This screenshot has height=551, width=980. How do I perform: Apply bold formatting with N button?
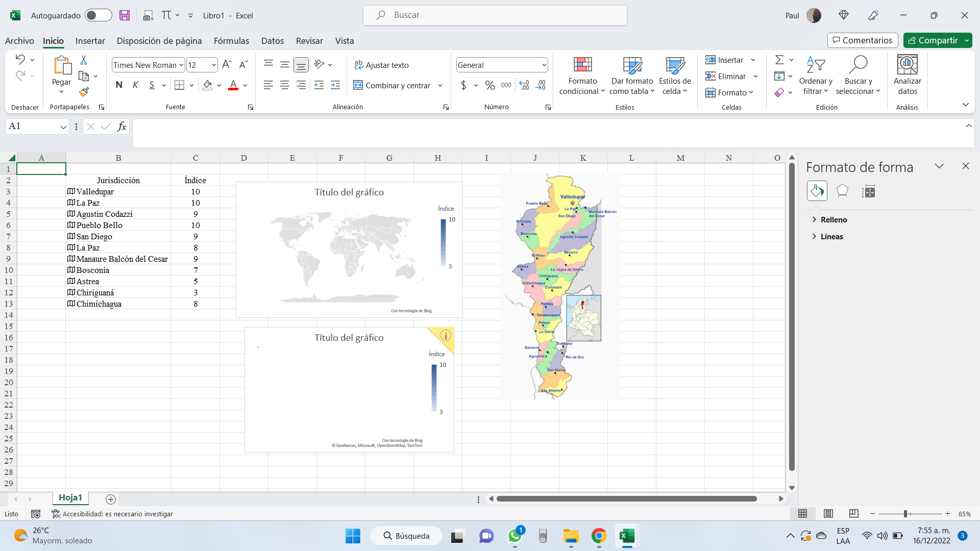click(x=119, y=85)
